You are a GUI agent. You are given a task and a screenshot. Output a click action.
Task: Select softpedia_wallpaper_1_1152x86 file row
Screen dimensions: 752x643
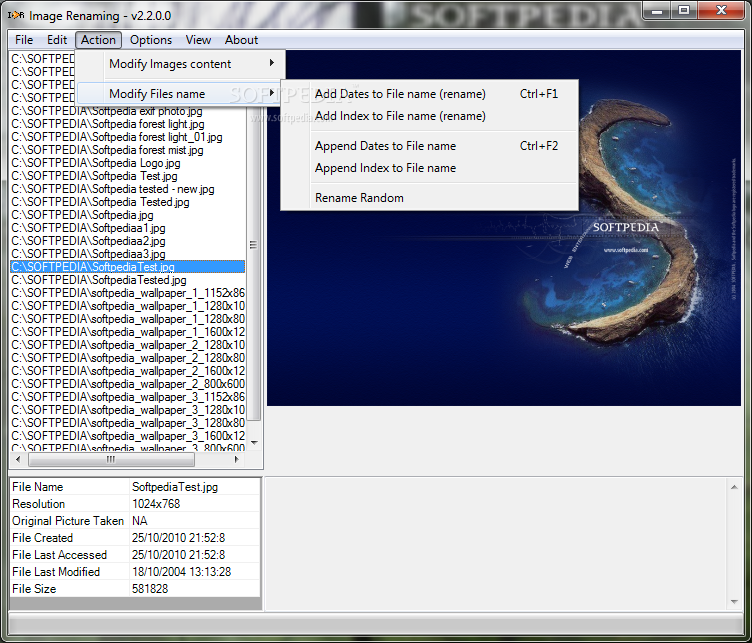click(x=128, y=293)
